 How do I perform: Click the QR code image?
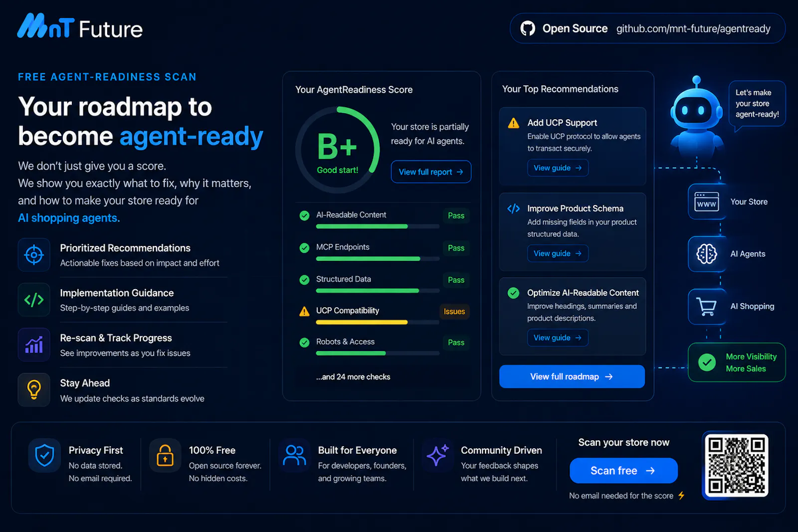(x=736, y=466)
